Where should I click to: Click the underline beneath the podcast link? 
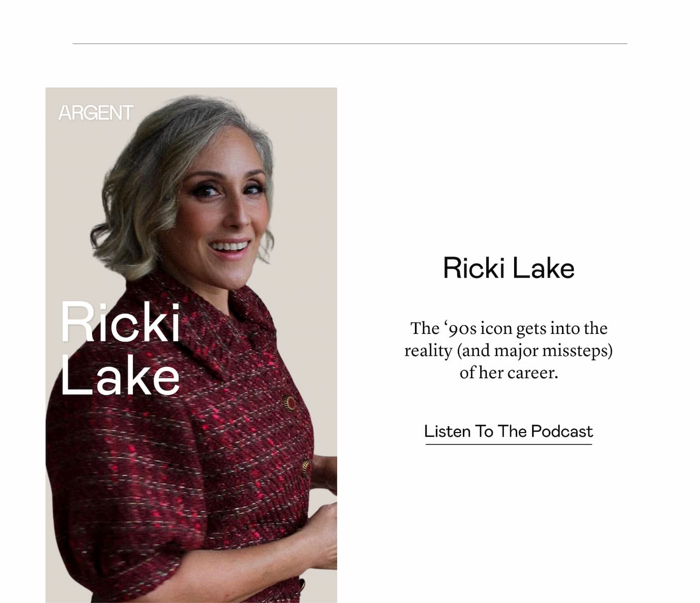509,444
